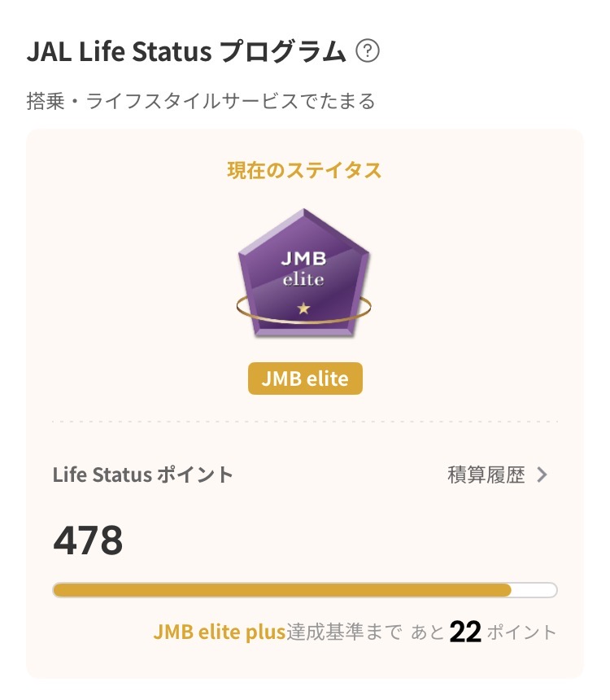Click the 478 points value
The width and height of the screenshot is (610, 700).
tap(88, 540)
